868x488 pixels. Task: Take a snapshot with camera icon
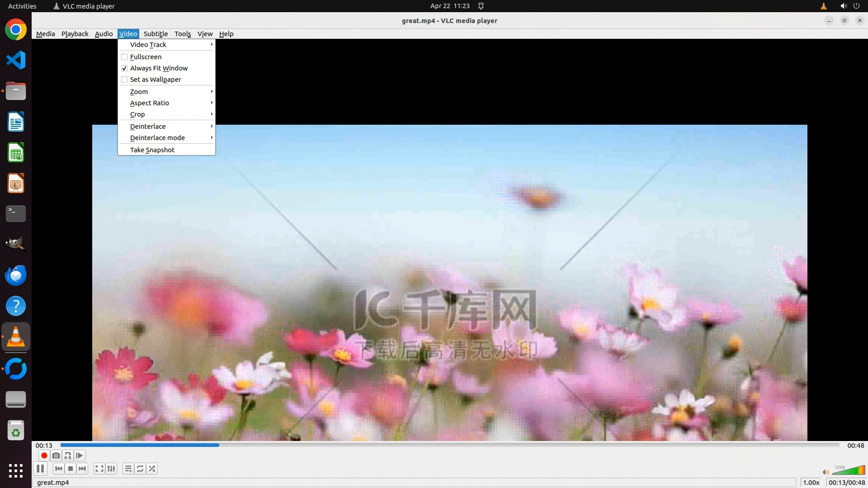[x=56, y=455]
